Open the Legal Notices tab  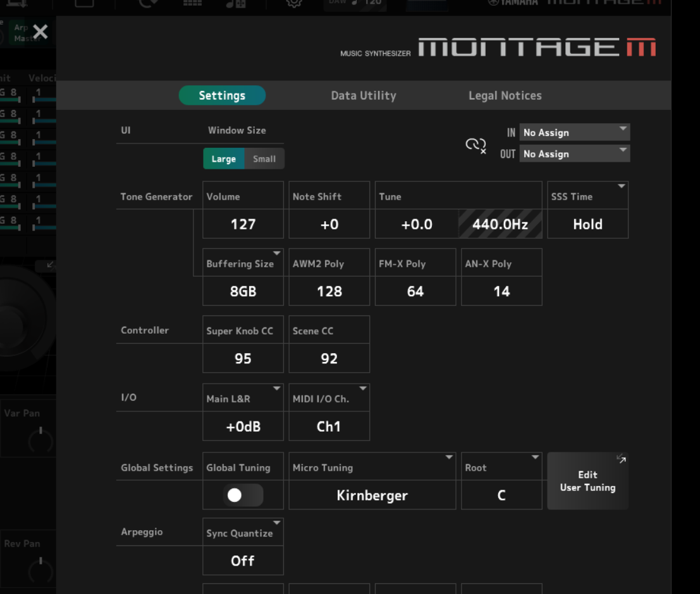[505, 95]
